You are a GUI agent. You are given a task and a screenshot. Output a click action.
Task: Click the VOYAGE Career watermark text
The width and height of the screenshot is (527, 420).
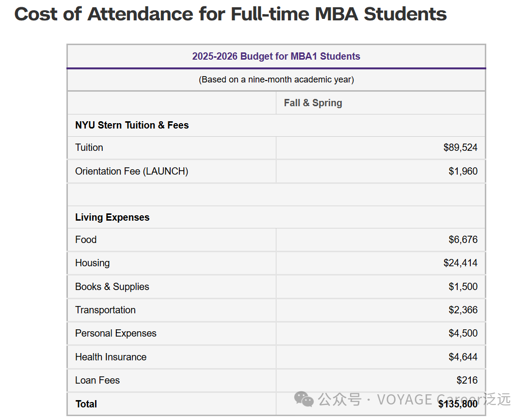(x=427, y=400)
